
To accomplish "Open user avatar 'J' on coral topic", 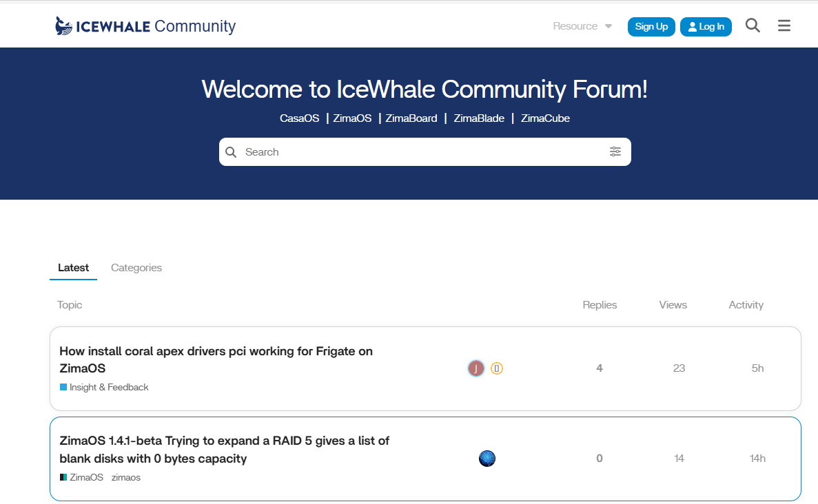I will point(476,368).
